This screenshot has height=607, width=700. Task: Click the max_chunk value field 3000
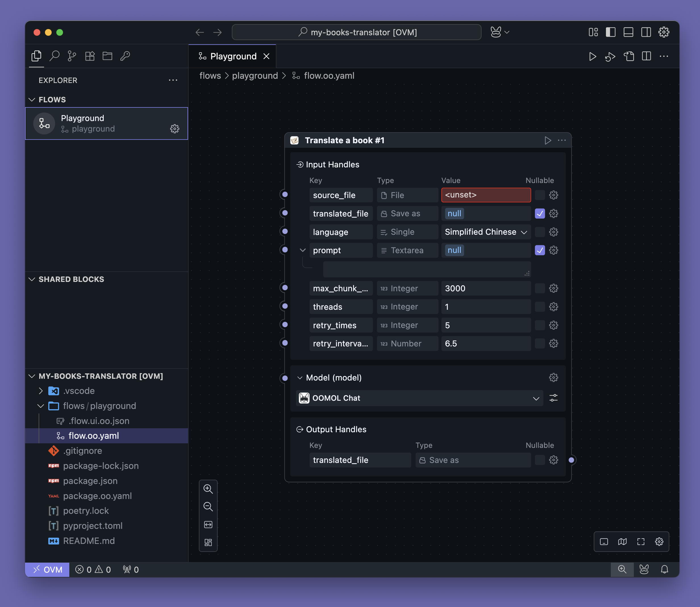tap(486, 288)
